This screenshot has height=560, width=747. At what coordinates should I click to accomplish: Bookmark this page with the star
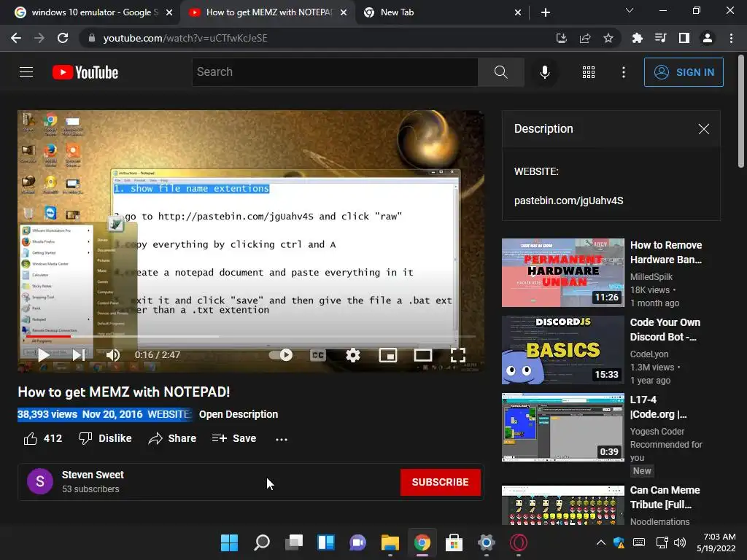point(608,38)
